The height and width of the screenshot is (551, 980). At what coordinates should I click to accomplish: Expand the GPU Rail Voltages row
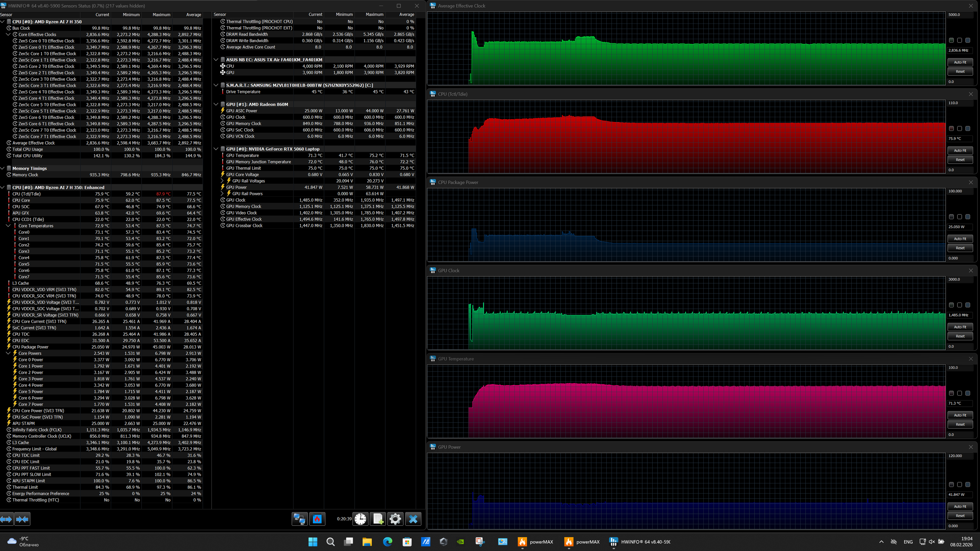click(x=222, y=181)
